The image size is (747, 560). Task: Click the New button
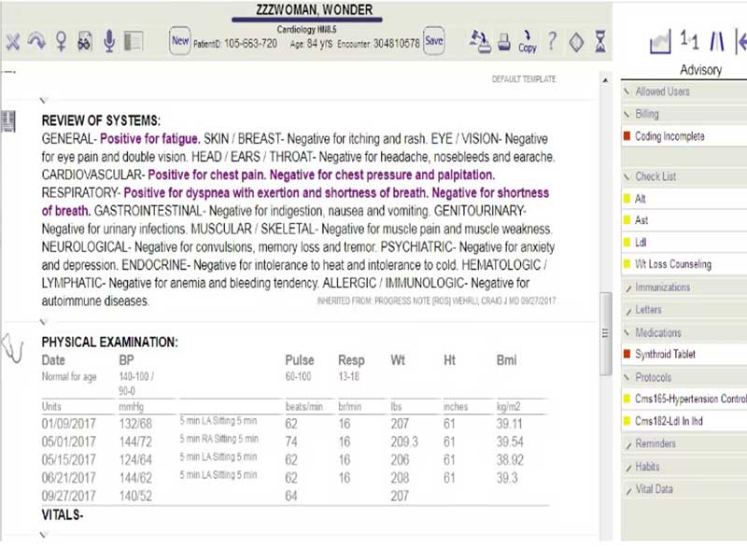(180, 41)
